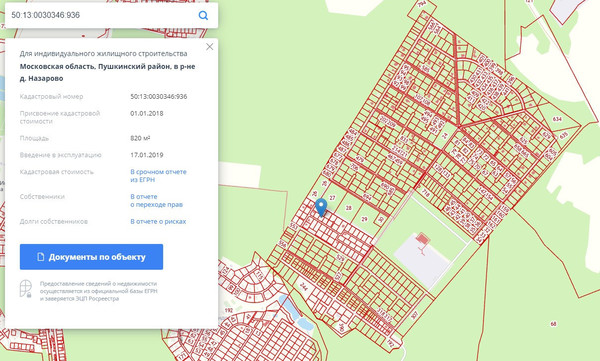Select the red building symbol on map
This screenshot has width=600, height=361.
click(422, 239)
